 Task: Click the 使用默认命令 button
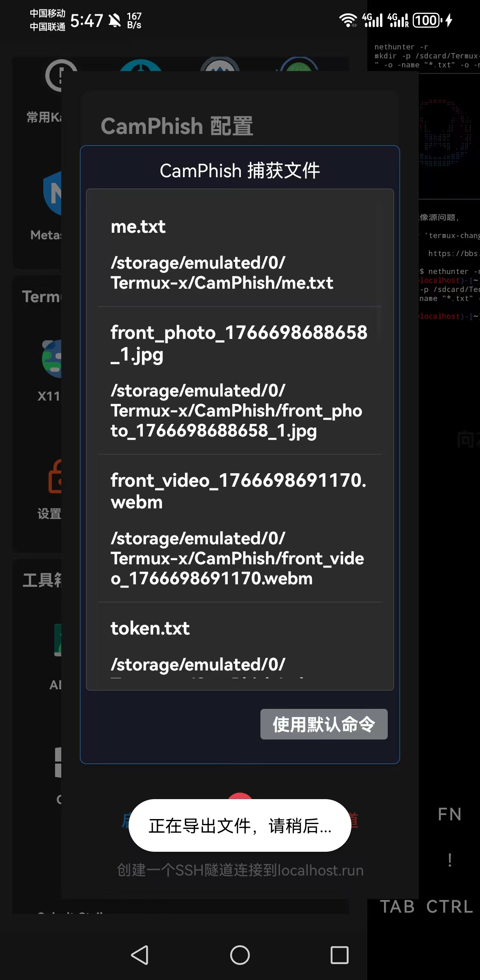(x=324, y=724)
